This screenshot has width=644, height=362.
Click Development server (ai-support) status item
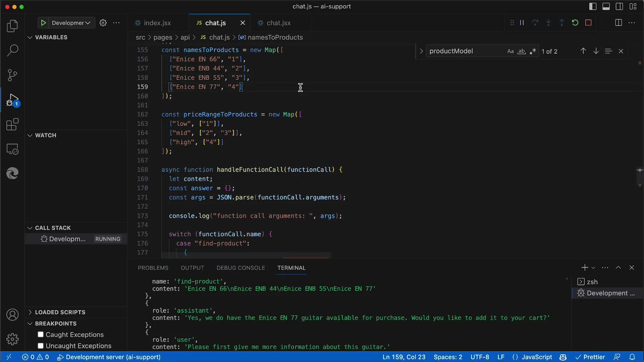(109, 357)
